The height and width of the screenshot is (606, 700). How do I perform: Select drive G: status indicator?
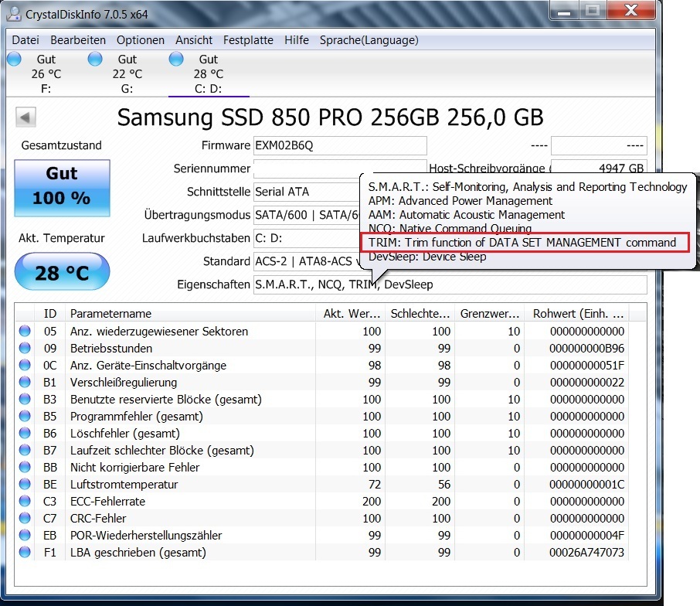(94, 59)
